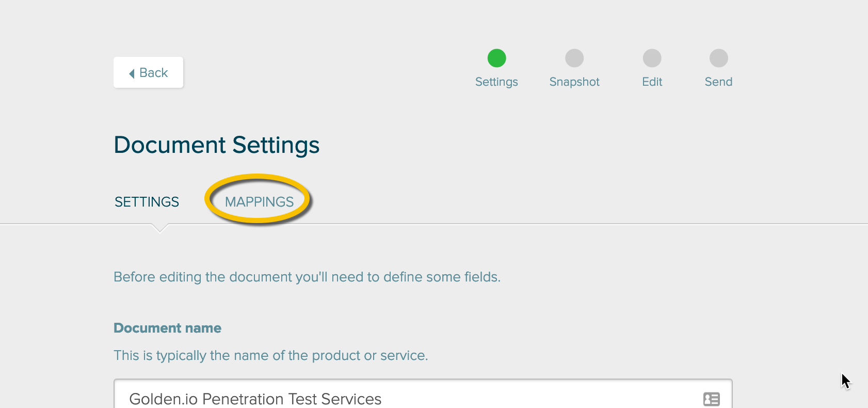Screen dimensions: 868x408
Task: Select the Send step label
Action: (x=718, y=82)
